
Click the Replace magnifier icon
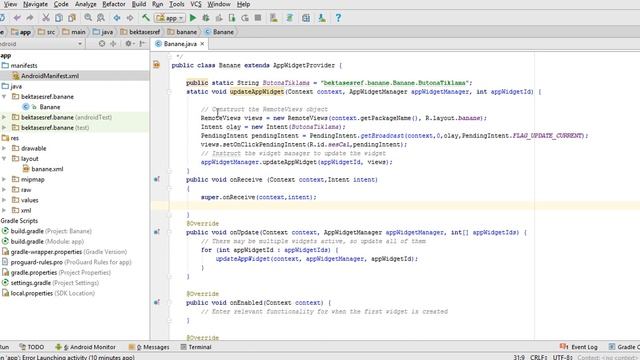point(101,18)
